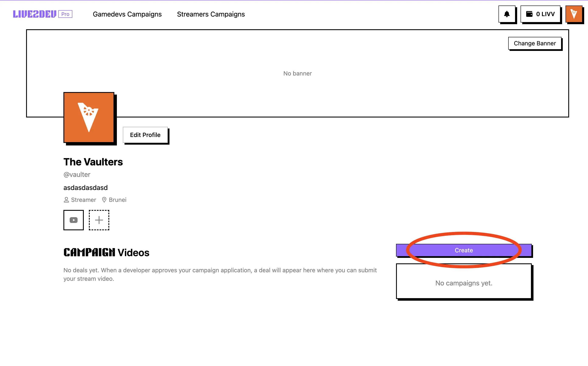Image resolution: width=588 pixels, height=366 pixels.
Task: Click the Streamer role label
Action: point(80,200)
